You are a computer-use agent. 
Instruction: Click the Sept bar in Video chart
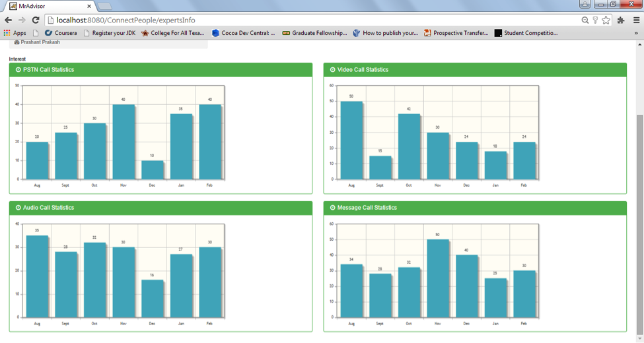coord(380,168)
